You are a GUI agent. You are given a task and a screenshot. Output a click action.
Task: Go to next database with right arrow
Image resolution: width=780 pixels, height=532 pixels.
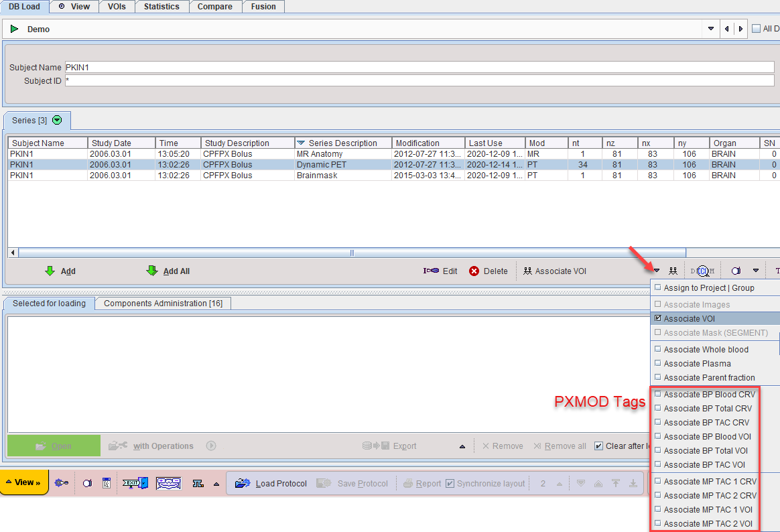click(740, 29)
